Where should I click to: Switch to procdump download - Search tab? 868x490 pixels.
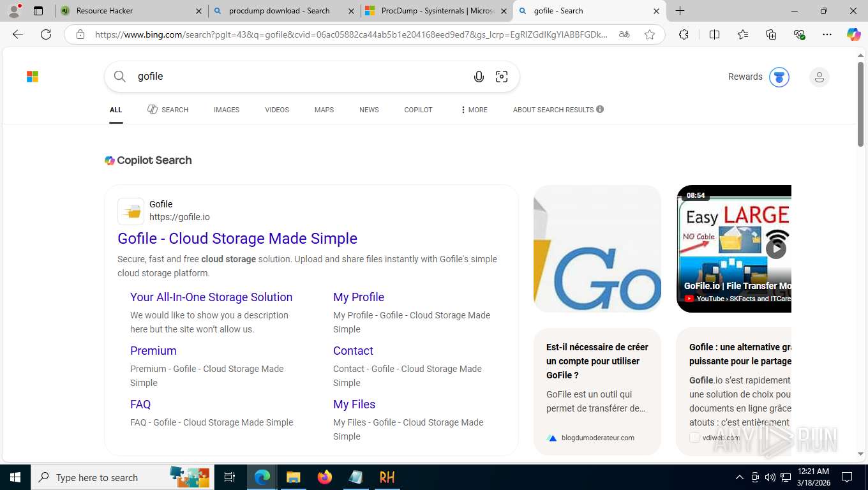point(284,11)
